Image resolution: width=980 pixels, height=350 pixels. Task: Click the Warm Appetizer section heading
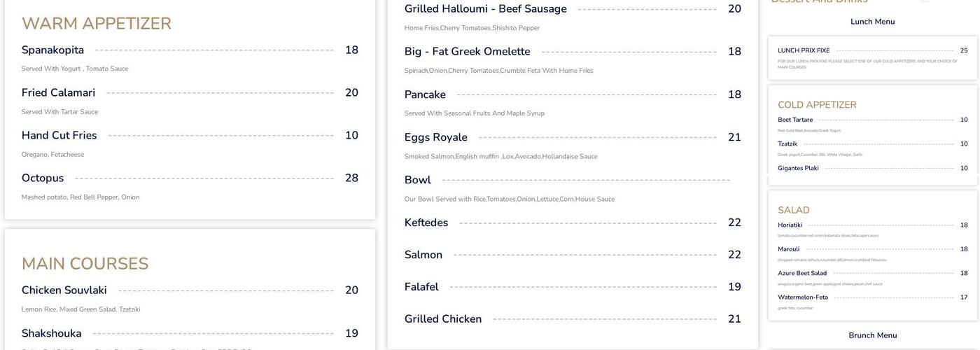(x=97, y=24)
